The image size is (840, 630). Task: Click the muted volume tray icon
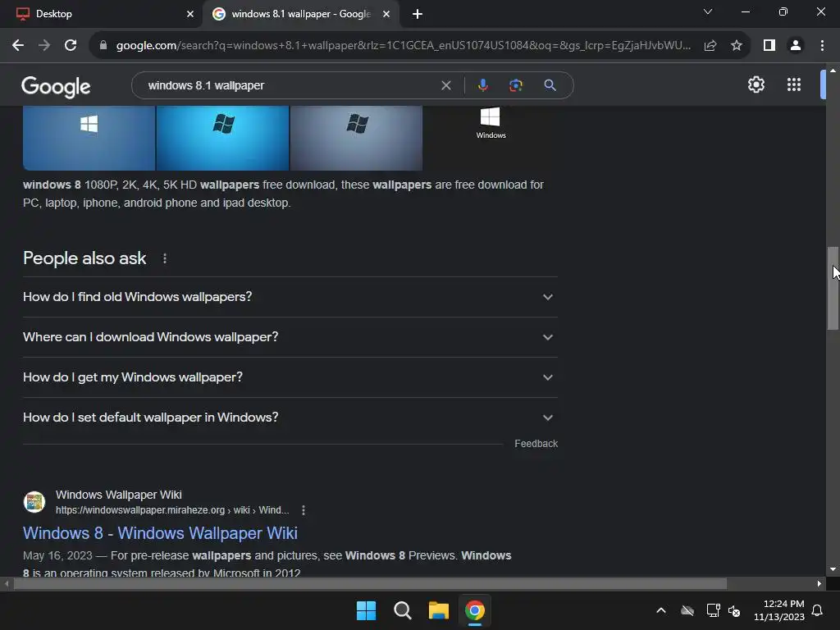click(734, 610)
